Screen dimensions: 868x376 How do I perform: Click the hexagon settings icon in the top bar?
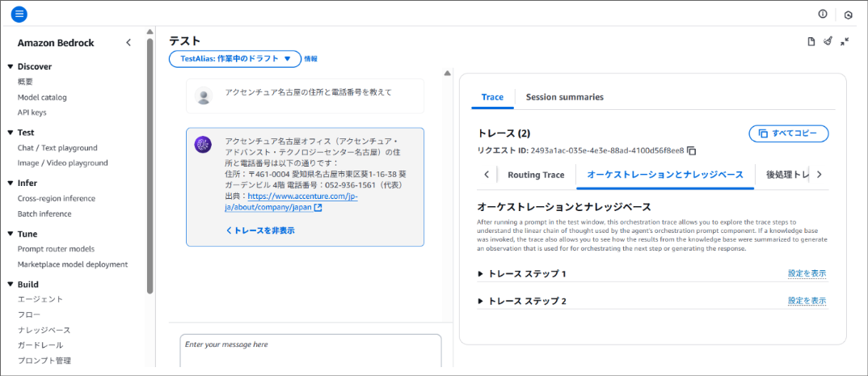pyautogui.click(x=848, y=15)
